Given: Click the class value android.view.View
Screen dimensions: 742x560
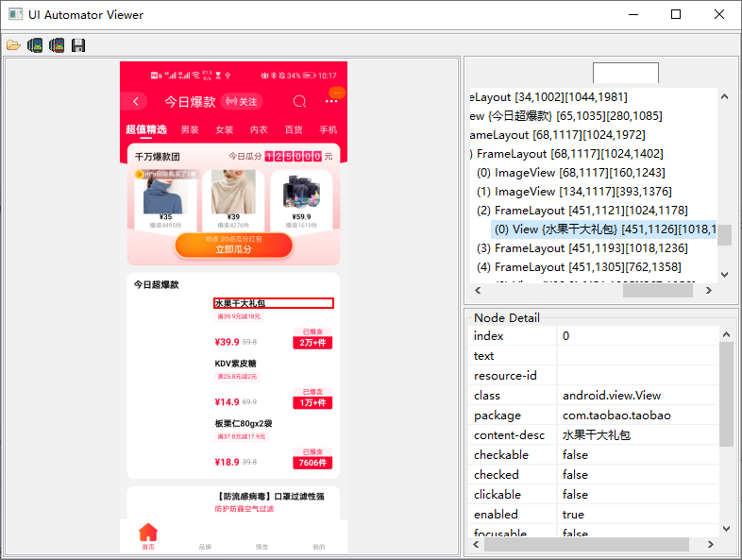Looking at the screenshot, I should [612, 396].
